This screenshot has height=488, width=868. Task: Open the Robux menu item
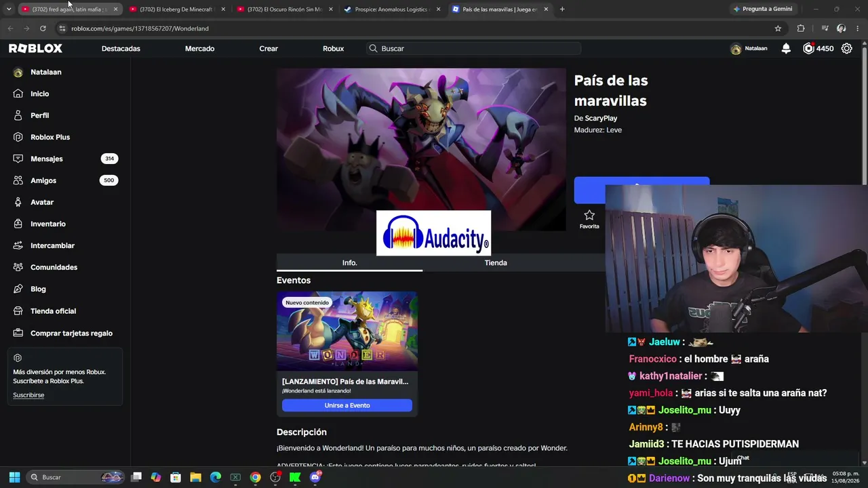(x=333, y=49)
